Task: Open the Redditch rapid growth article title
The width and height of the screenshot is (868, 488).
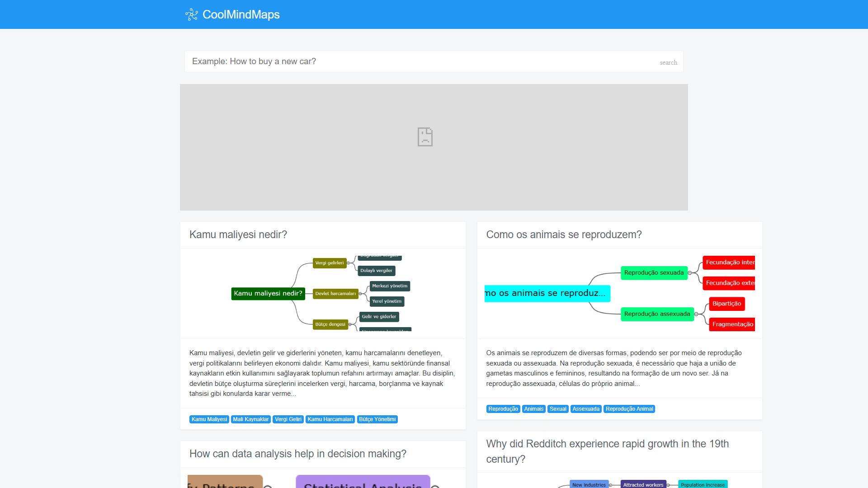Action: point(607,451)
